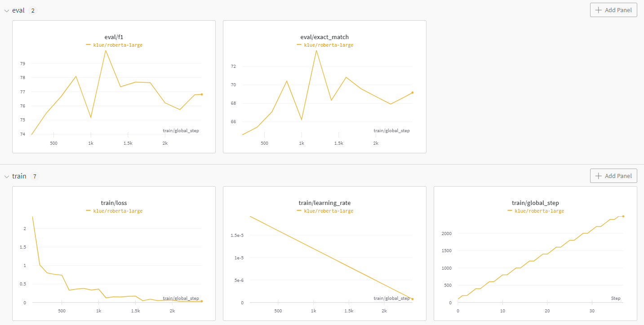Click klue/roberta-large legend in train/global_step chart

point(539,211)
